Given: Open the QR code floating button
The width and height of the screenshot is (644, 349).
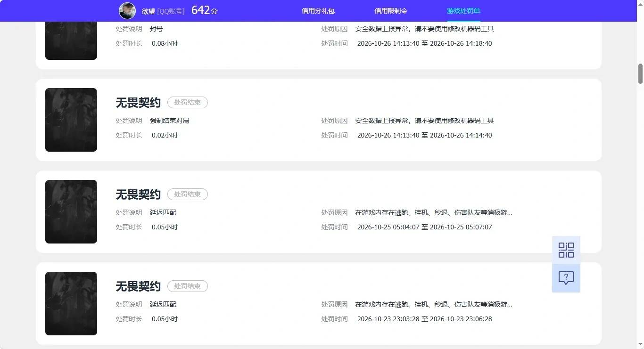Looking at the screenshot, I should (566, 250).
